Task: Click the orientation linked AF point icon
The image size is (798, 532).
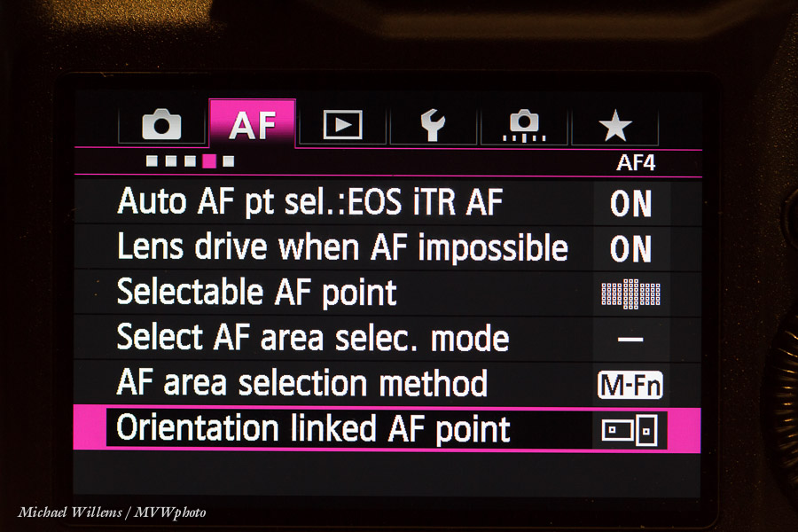Action: tap(630, 430)
